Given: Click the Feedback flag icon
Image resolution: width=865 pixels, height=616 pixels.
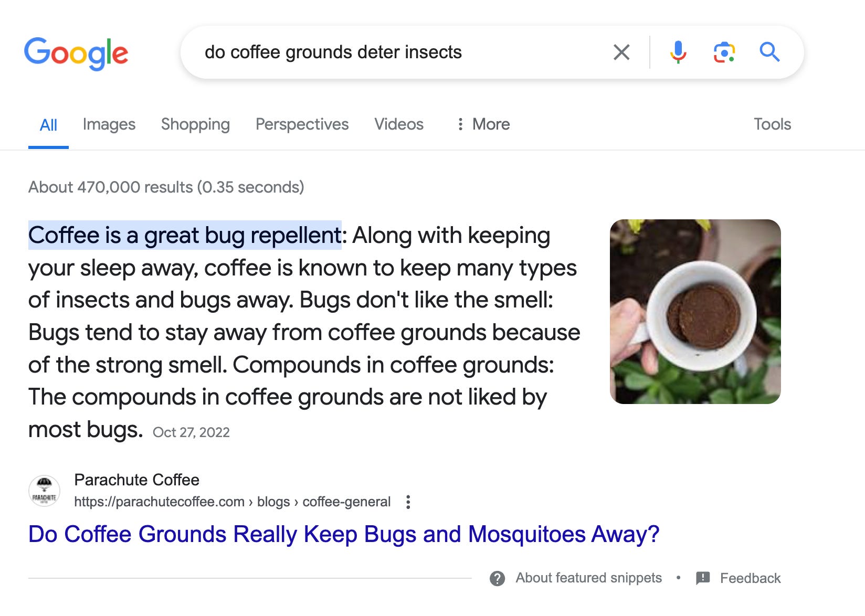Looking at the screenshot, I should coord(703,578).
